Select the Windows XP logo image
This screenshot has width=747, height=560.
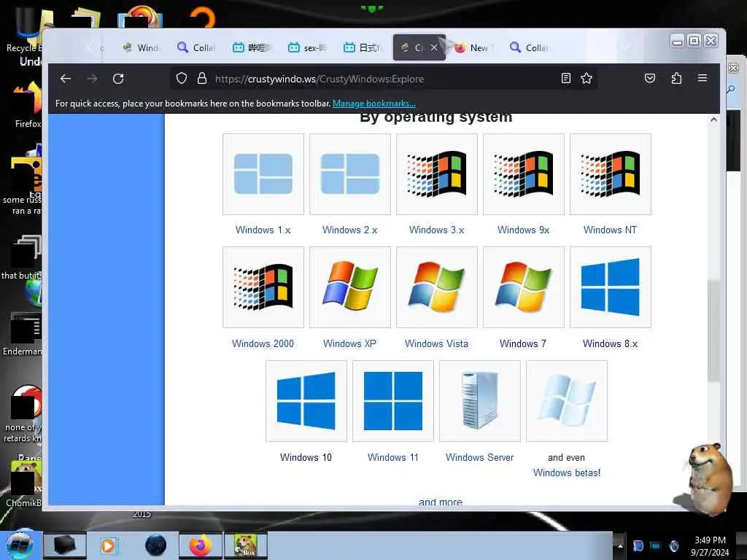tap(350, 287)
